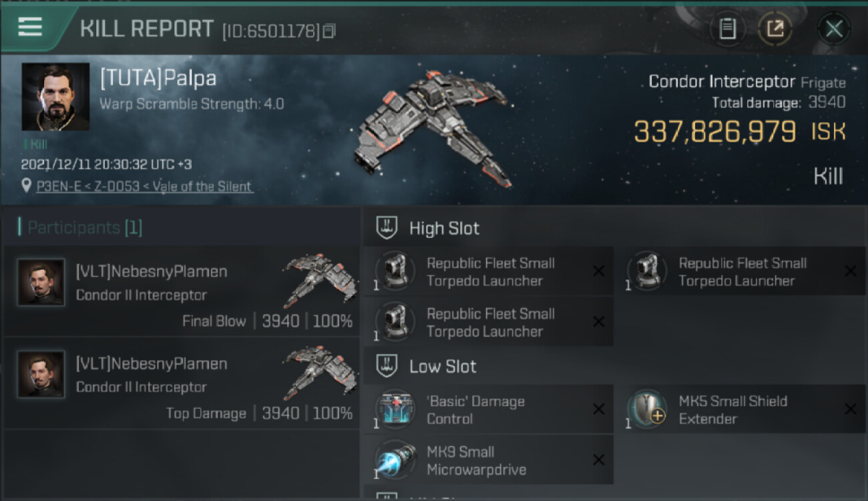Click X beside MK9 Small Microwarpdrive
This screenshot has height=501, width=868.
point(598,460)
